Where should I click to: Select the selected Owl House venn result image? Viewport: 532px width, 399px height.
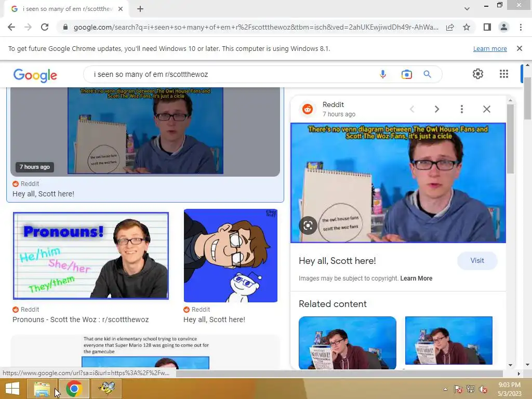[145, 131]
